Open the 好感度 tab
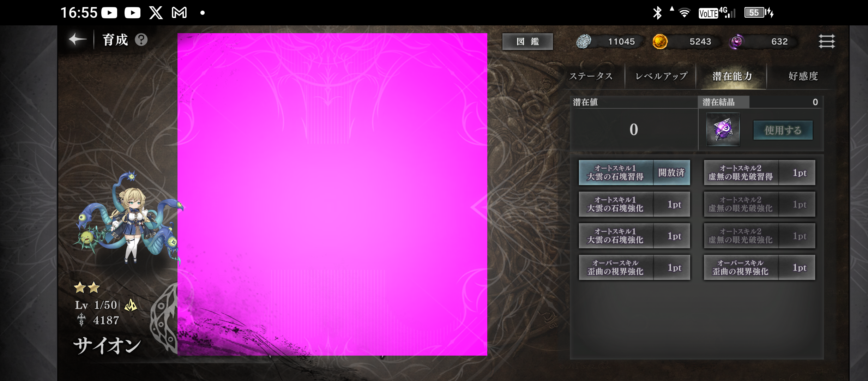The width and height of the screenshot is (868, 381). pyautogui.click(x=803, y=76)
